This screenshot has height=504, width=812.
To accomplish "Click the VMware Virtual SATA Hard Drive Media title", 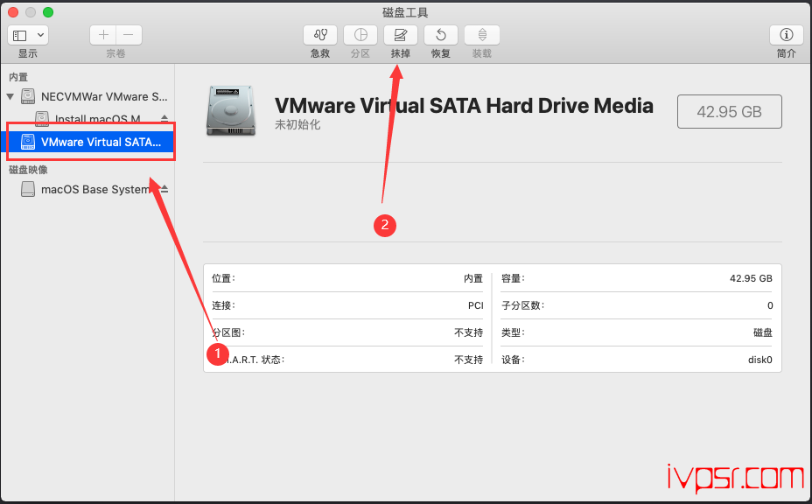I will click(464, 106).
